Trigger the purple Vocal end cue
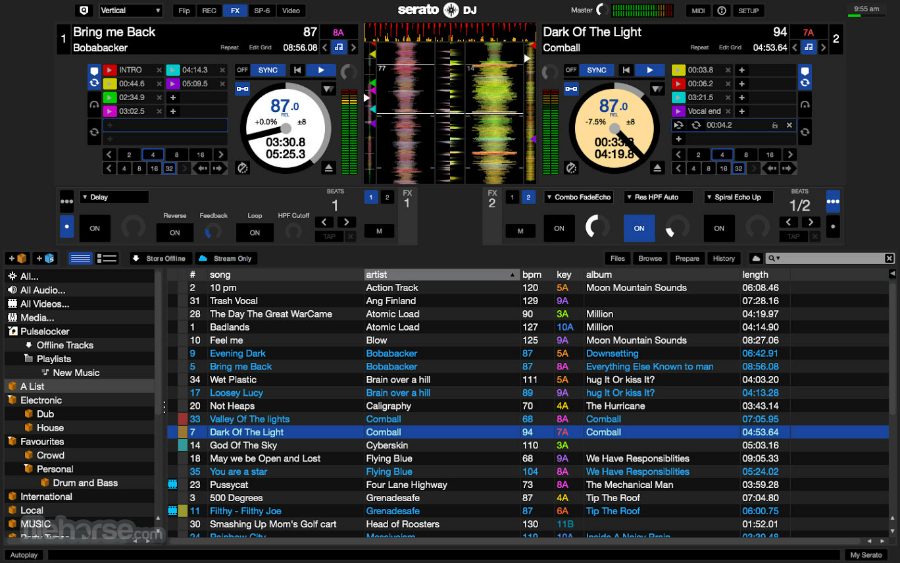This screenshot has width=900, height=563. (x=678, y=111)
